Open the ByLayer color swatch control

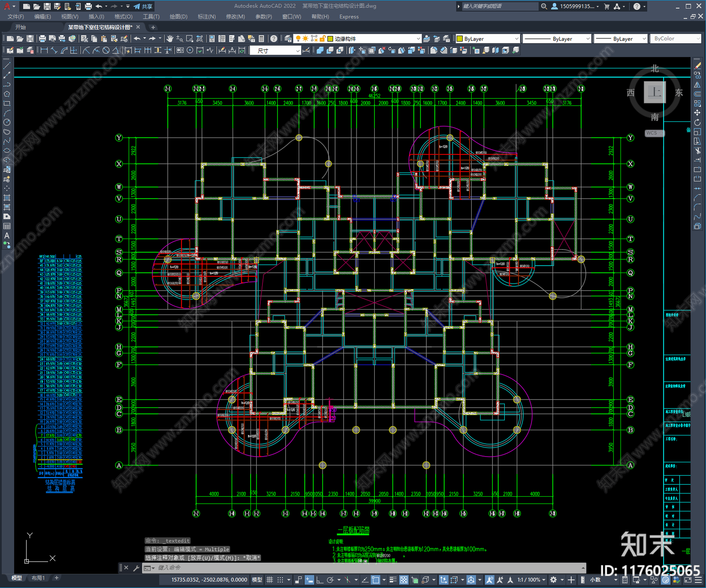[488, 39]
